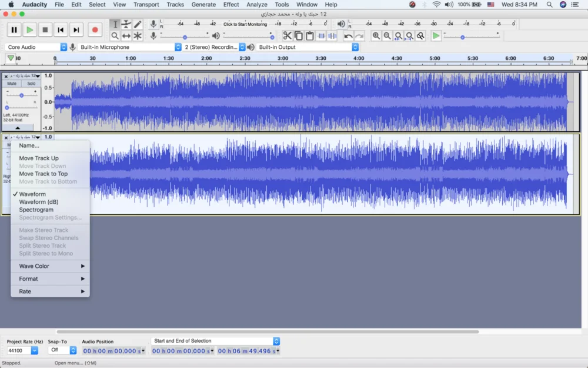Click the Silence audio icon
Viewport: 588px width, 368px height.
coord(332,36)
